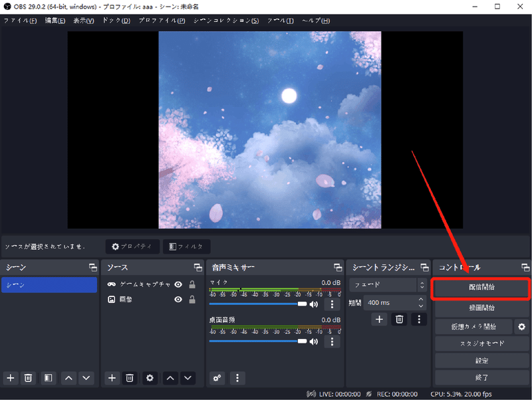Delete selected scene with trash icon
The width and height of the screenshot is (532, 400).
pyautogui.click(x=28, y=378)
